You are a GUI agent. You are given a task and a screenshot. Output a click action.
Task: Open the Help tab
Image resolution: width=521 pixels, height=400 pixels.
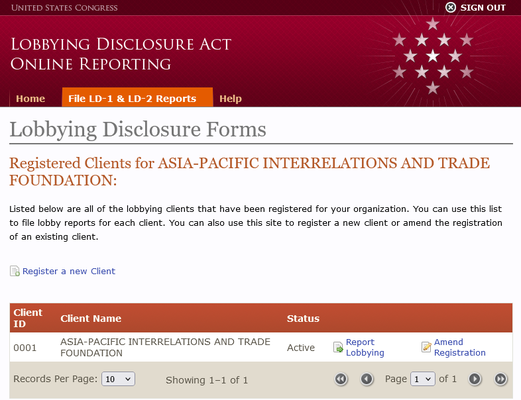(230, 99)
